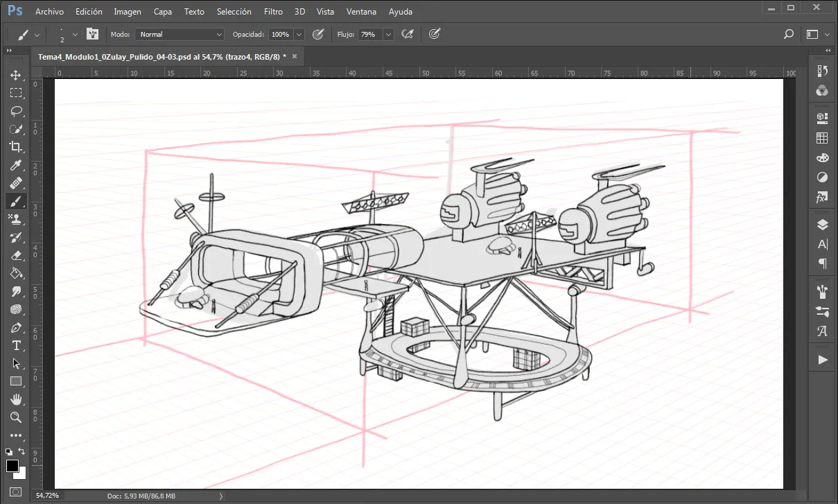Select the Rectangular Marquee tool

[x=16, y=93]
